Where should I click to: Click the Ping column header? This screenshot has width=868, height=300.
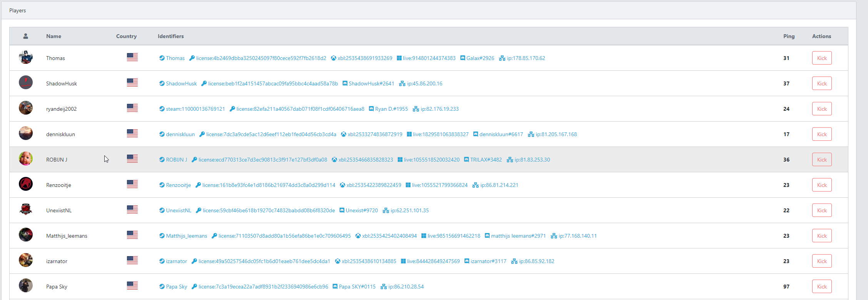click(x=788, y=36)
